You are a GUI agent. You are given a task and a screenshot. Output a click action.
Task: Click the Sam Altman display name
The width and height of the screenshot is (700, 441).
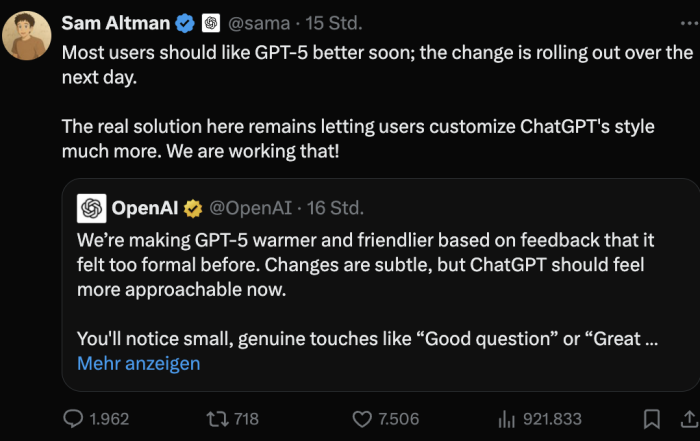click(x=115, y=22)
